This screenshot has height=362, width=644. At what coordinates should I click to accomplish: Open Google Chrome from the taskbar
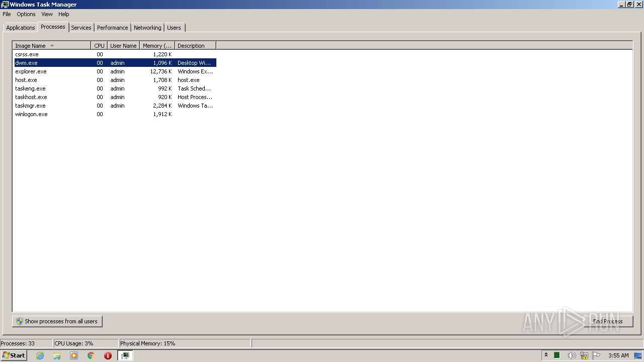[91, 355]
